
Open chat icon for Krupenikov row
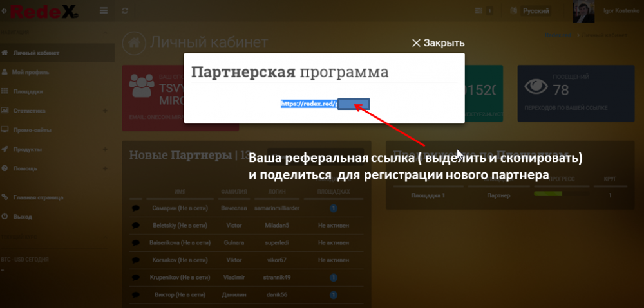click(x=136, y=277)
